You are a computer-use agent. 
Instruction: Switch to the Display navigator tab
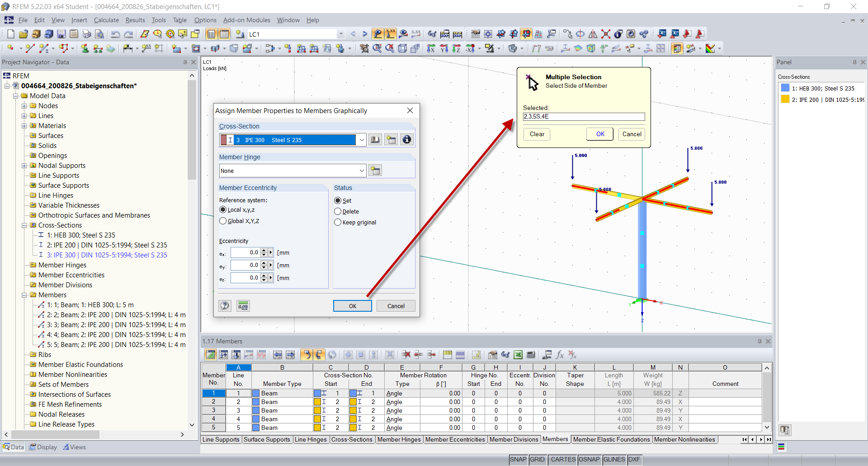[43, 447]
